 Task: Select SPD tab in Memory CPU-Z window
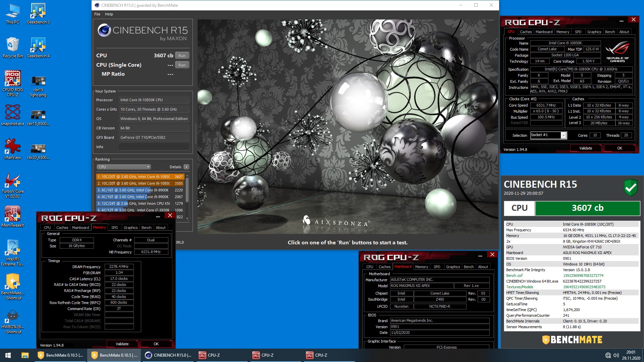(114, 228)
